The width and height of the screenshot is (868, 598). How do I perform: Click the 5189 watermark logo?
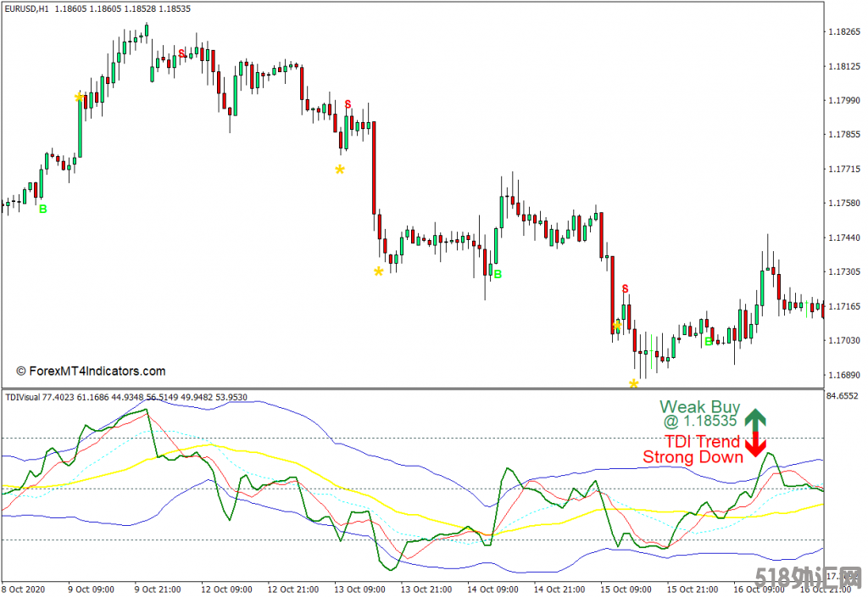tap(804, 579)
